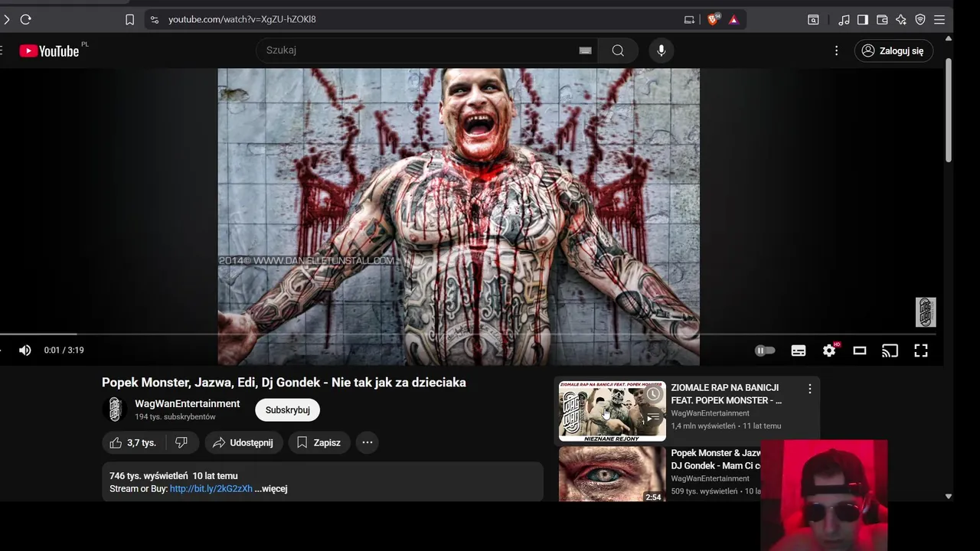Reload the page with the refresh icon
The image size is (980, 551).
coord(25,20)
